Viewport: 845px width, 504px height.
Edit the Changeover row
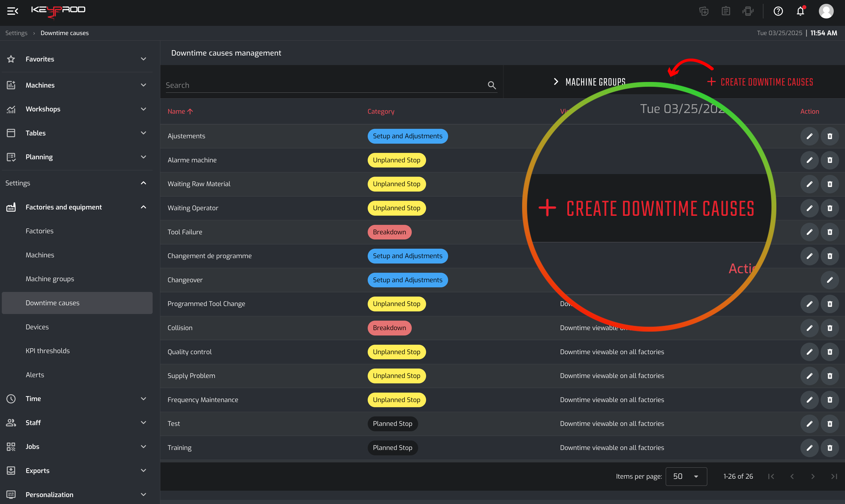click(x=830, y=280)
